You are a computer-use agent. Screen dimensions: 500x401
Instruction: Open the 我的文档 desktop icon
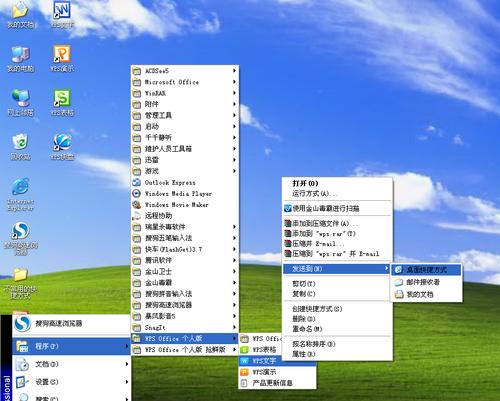point(20,15)
